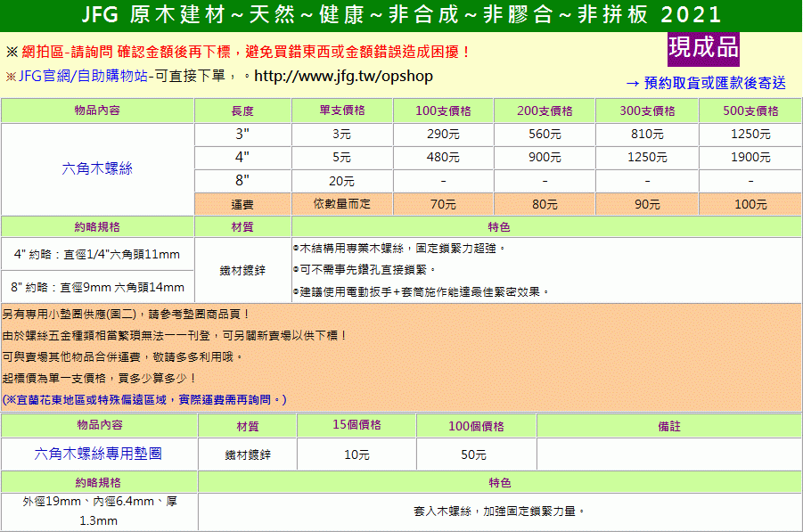The image size is (803, 532).
Task: Click "1250元" in the 3" row
Action: click(x=750, y=135)
